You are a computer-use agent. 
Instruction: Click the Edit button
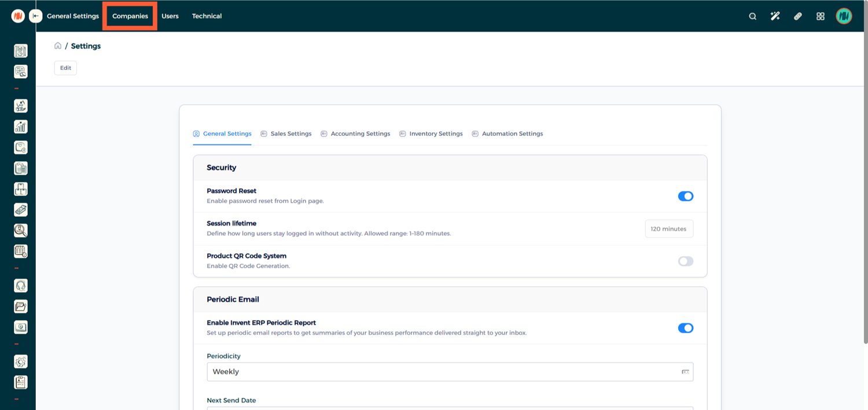click(65, 68)
